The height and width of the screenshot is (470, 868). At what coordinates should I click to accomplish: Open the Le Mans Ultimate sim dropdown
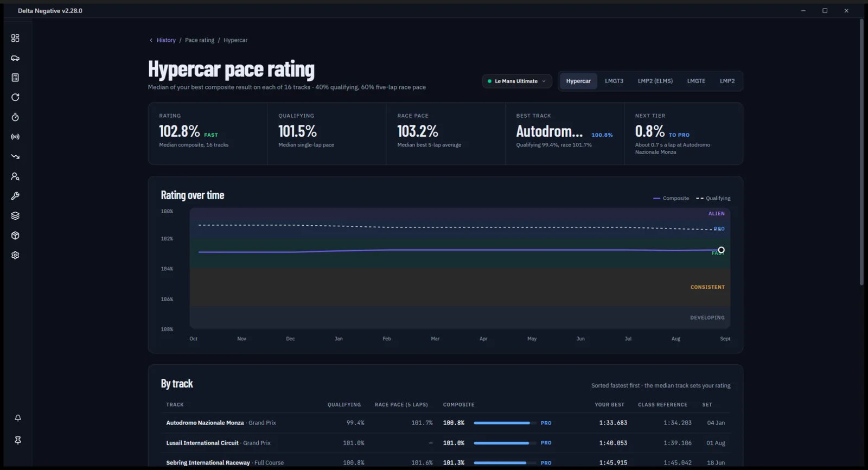pos(517,81)
